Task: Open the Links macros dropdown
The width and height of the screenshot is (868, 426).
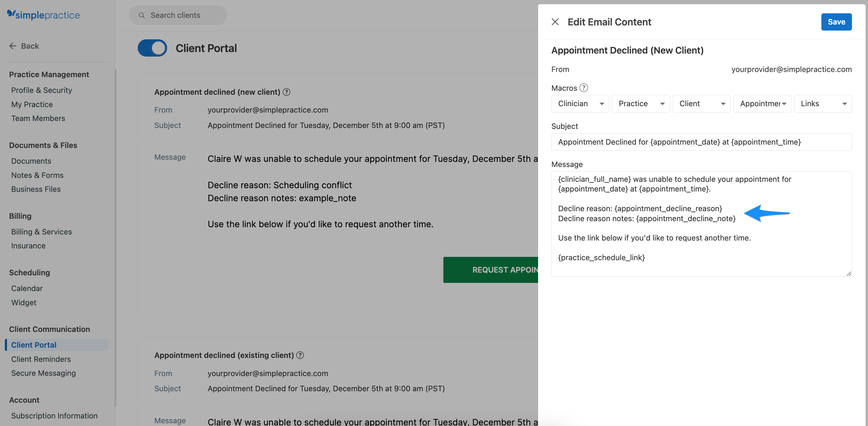Action: point(823,103)
